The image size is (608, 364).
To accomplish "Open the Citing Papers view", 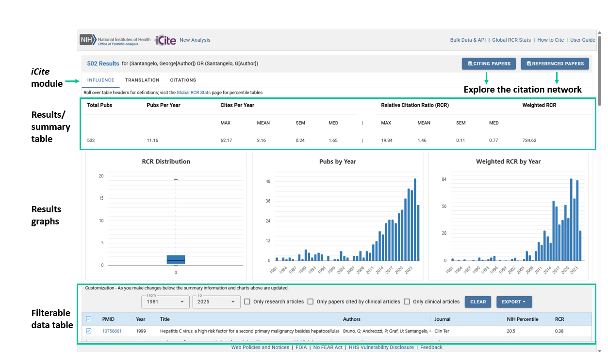I will coord(489,63).
